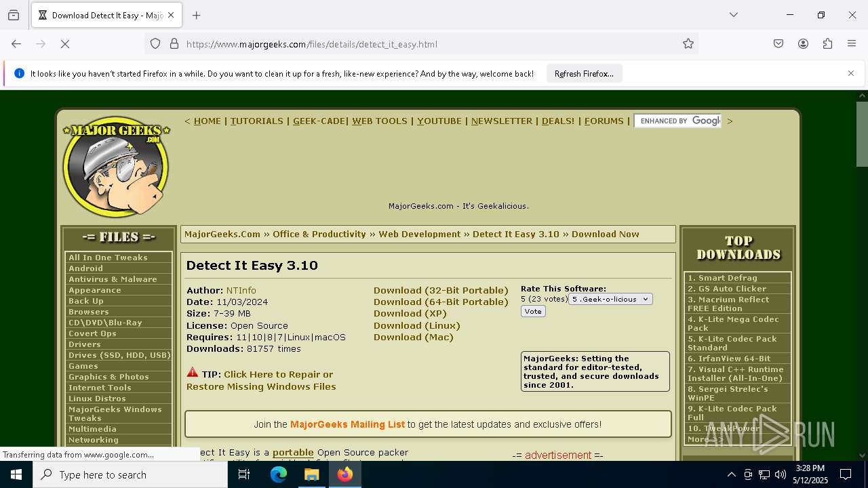This screenshot has width=868, height=488.
Task: Click the site security padlock icon
Action: click(174, 44)
